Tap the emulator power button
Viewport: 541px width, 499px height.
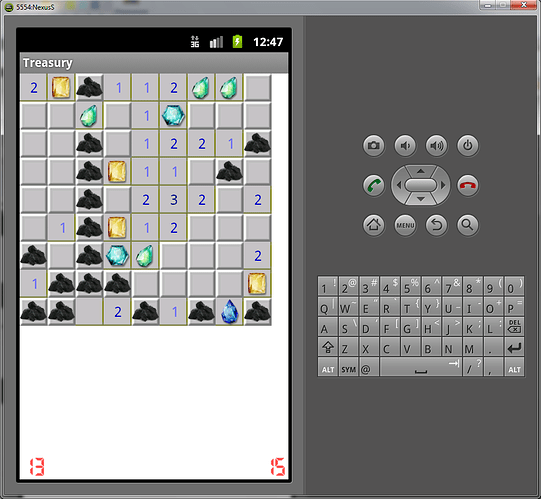pos(468,146)
